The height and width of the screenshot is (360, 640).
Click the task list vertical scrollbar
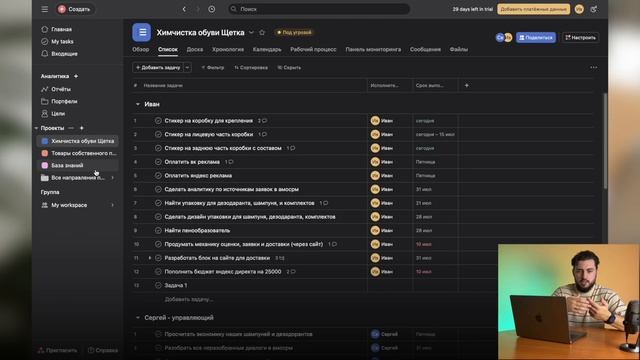[x=604, y=141]
